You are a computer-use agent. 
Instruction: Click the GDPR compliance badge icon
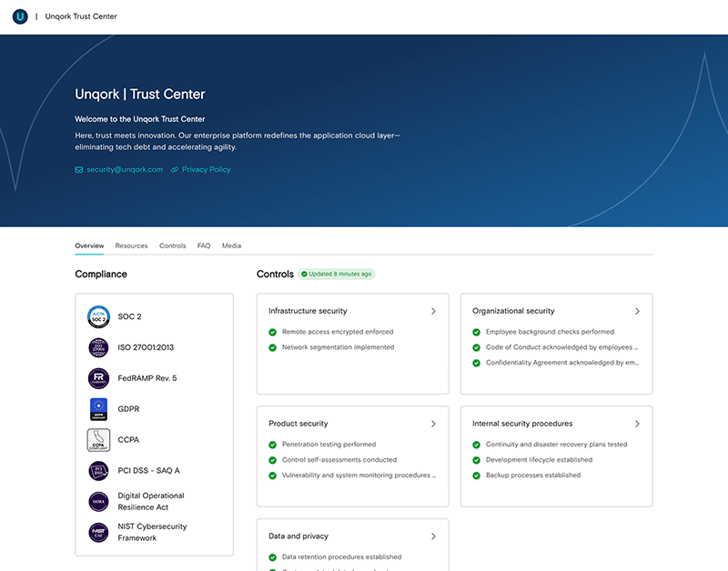pos(98,409)
